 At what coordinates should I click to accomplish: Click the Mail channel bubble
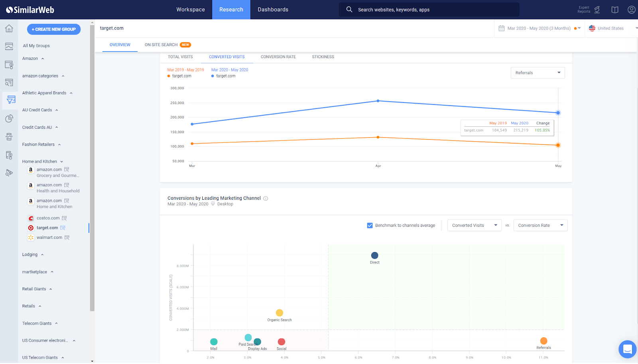point(214,342)
